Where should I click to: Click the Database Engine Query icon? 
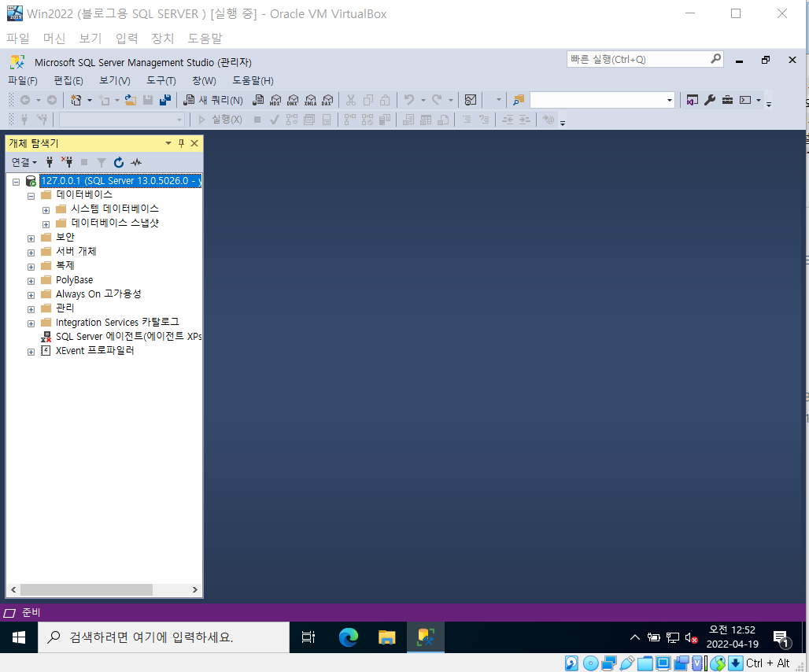tap(258, 100)
